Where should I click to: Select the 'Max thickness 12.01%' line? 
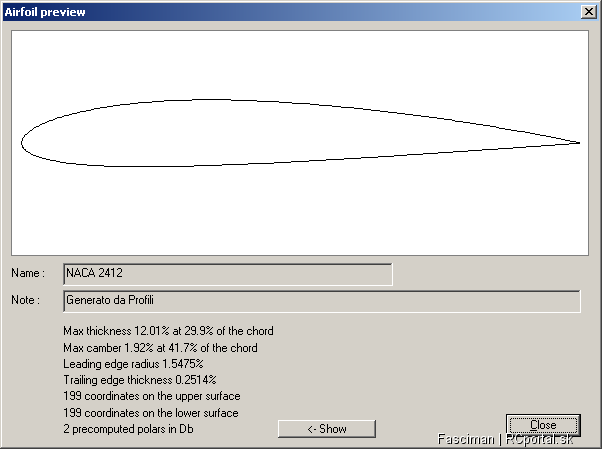point(168,331)
